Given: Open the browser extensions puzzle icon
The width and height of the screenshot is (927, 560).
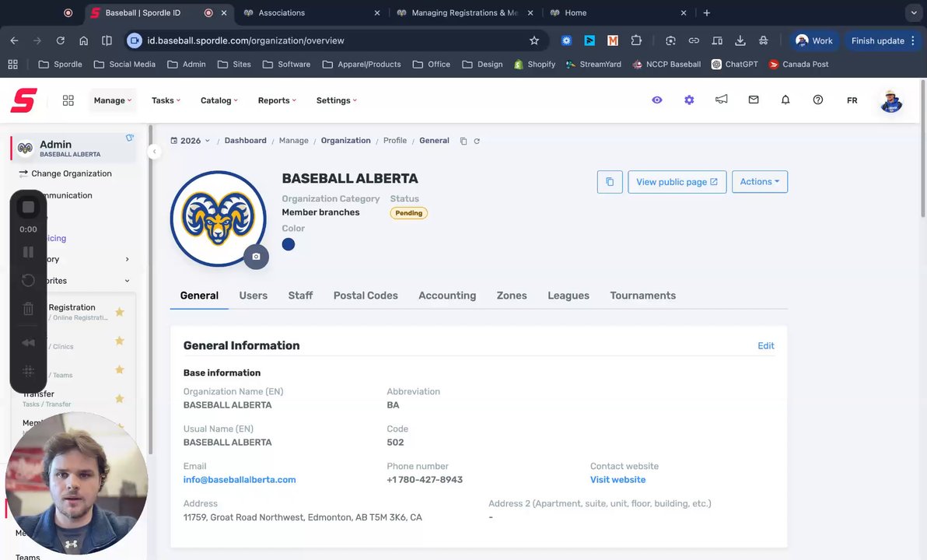Looking at the screenshot, I should click(x=636, y=40).
